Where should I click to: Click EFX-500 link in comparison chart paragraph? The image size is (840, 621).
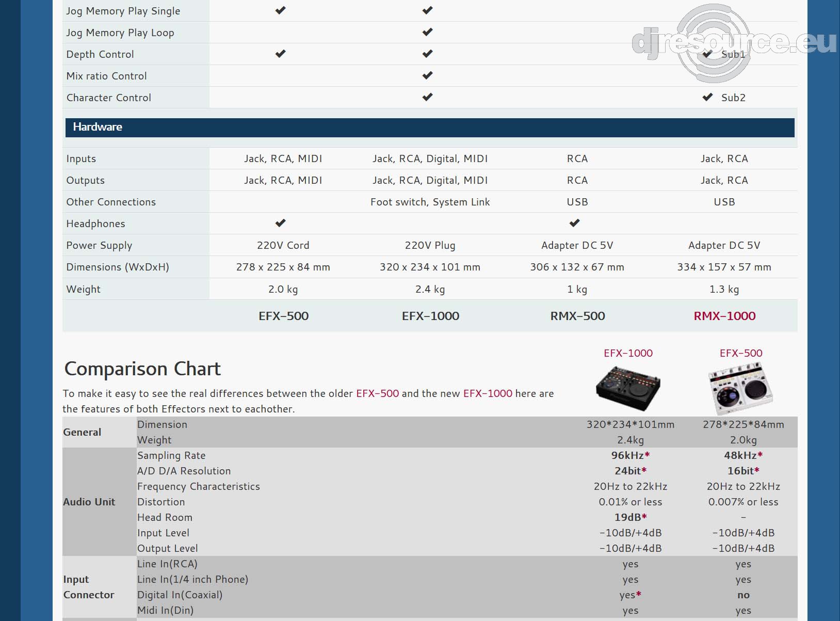[377, 393]
